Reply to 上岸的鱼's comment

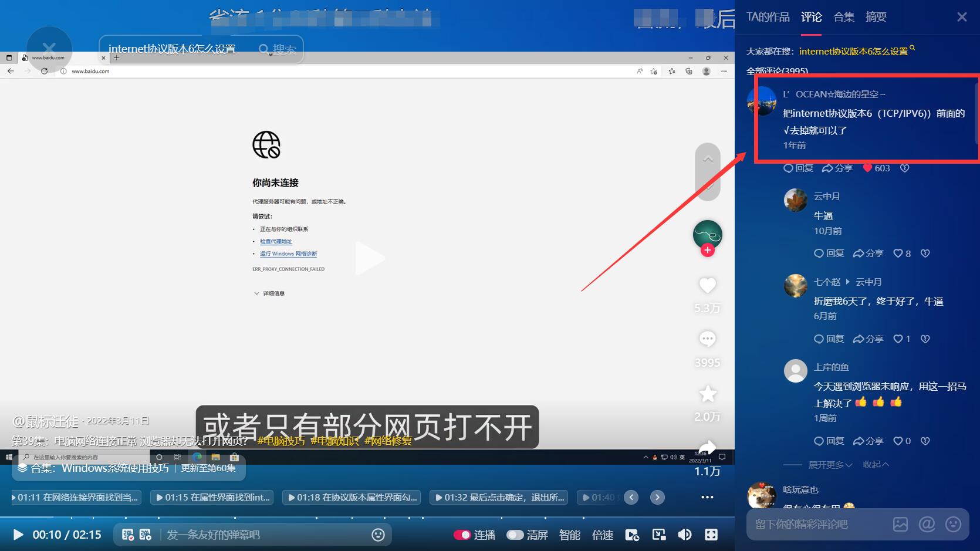829,441
